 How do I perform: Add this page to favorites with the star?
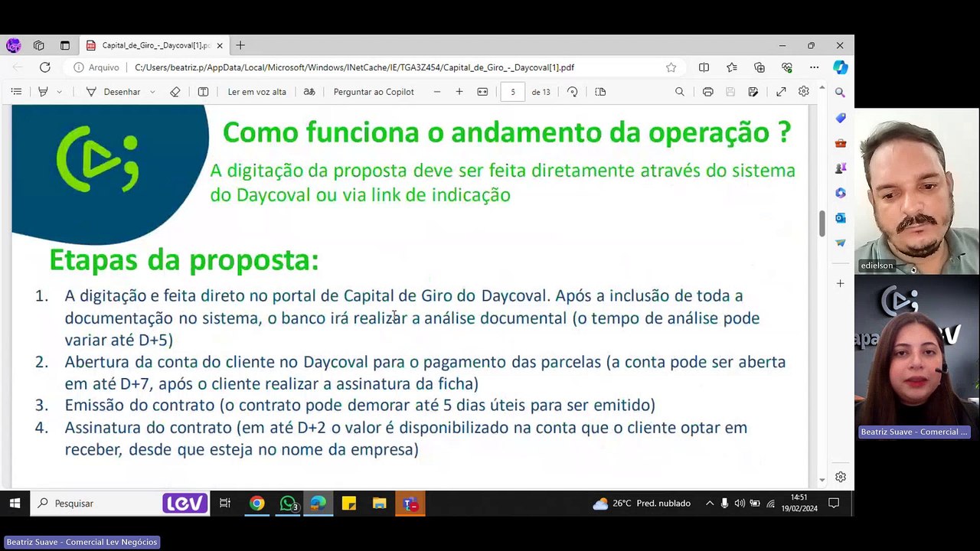(x=671, y=67)
